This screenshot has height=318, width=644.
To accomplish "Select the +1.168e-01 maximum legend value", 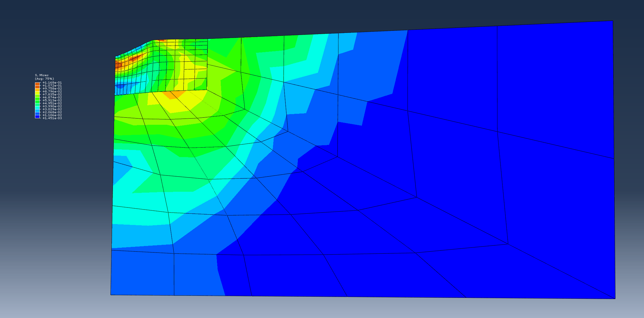I will (52, 83).
